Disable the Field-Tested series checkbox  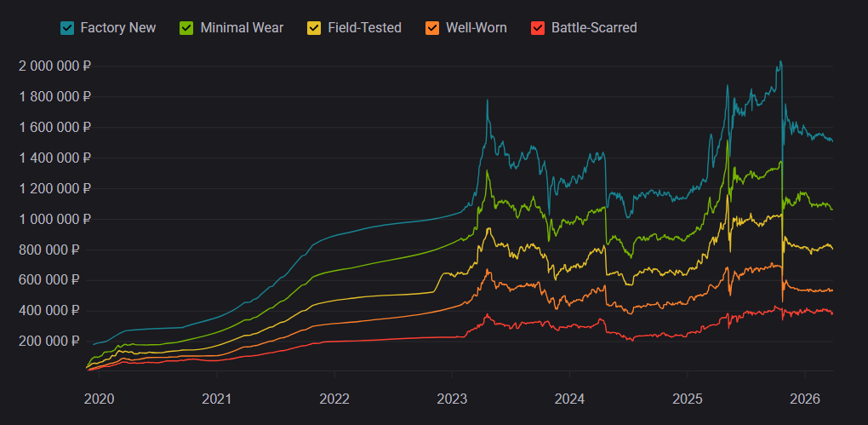(x=315, y=28)
